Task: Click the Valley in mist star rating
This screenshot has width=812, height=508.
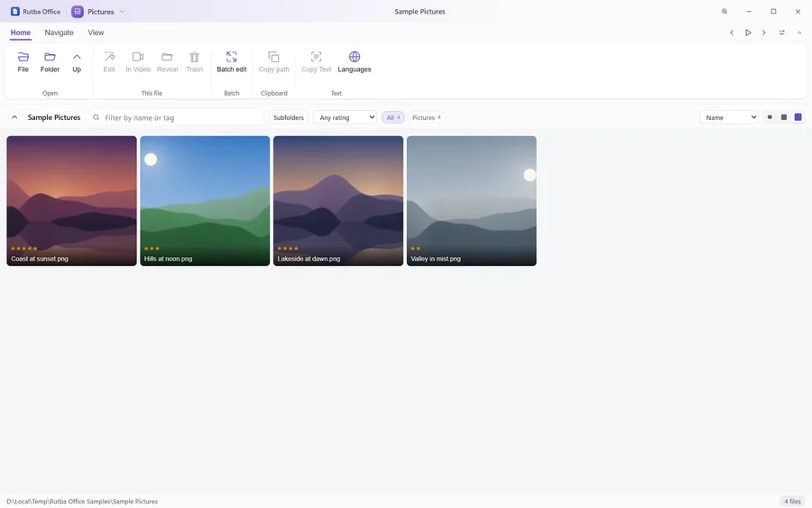Action: point(415,248)
